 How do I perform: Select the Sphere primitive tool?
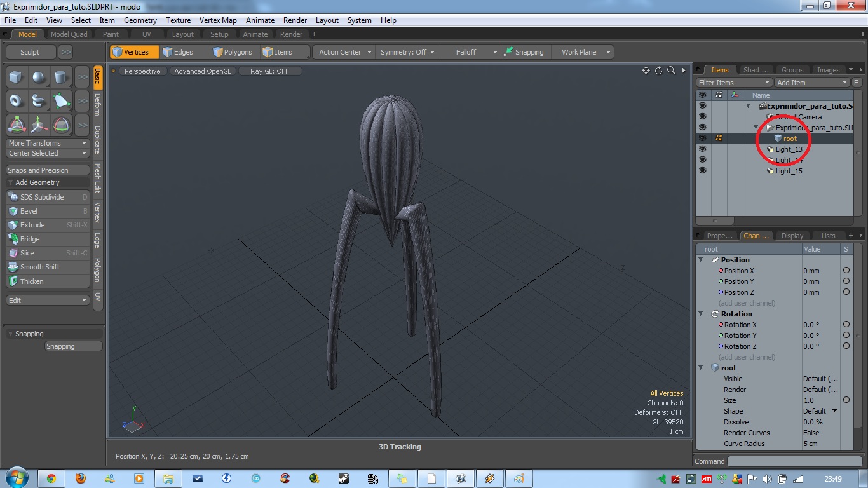[x=39, y=78]
